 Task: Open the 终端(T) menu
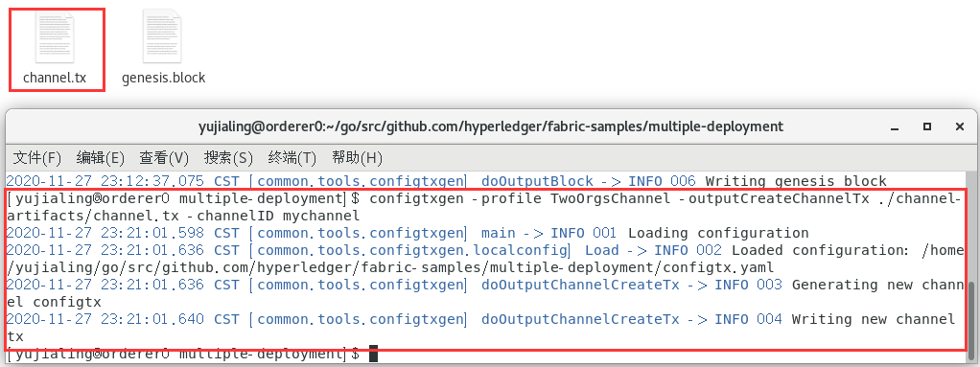click(292, 158)
